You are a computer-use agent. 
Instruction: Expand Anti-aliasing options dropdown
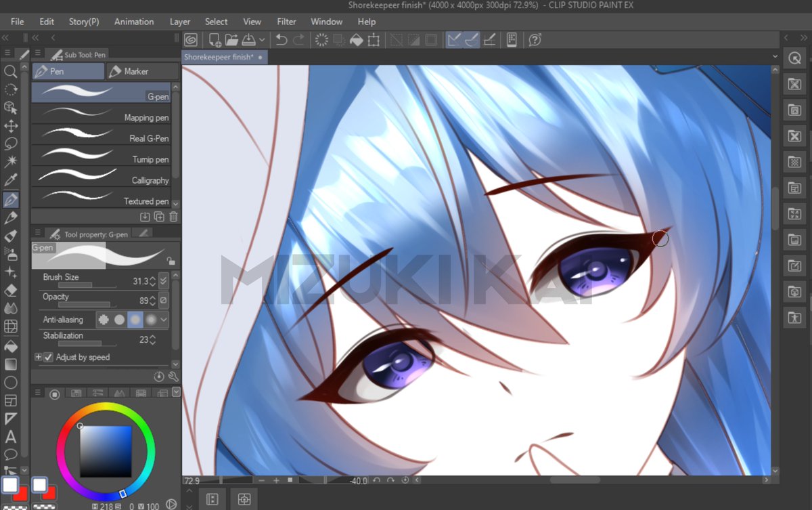(x=164, y=319)
